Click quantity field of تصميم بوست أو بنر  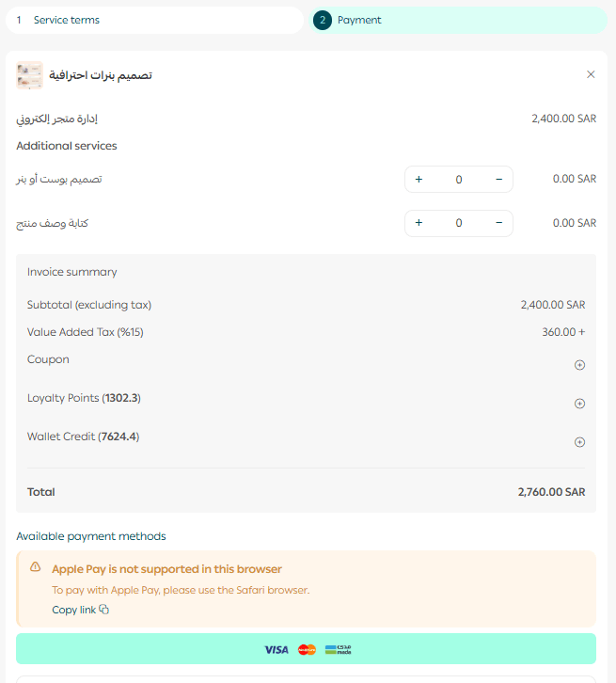(459, 179)
